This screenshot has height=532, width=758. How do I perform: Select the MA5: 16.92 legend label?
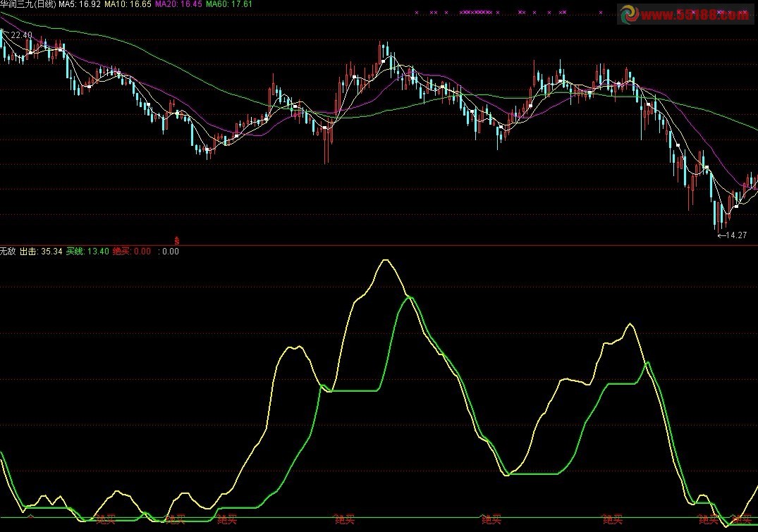(80, 4)
